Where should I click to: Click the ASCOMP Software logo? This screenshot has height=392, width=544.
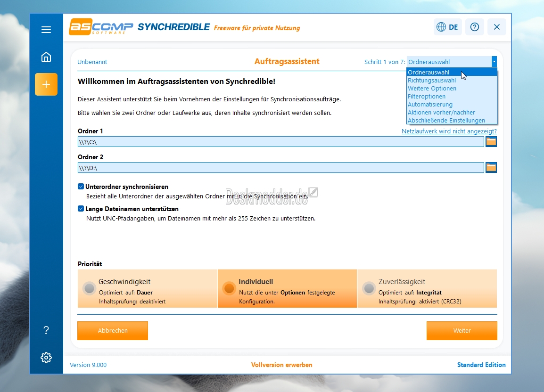(101, 27)
